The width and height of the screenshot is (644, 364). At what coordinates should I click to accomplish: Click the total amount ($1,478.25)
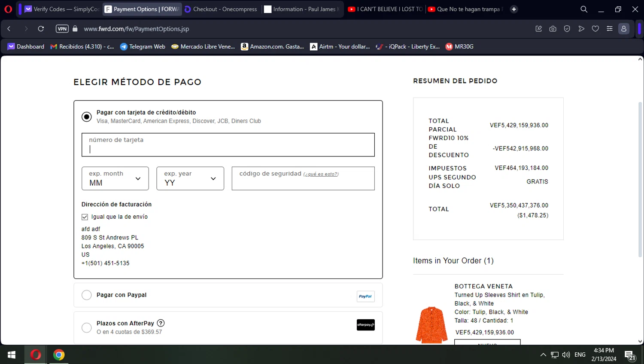533,215
